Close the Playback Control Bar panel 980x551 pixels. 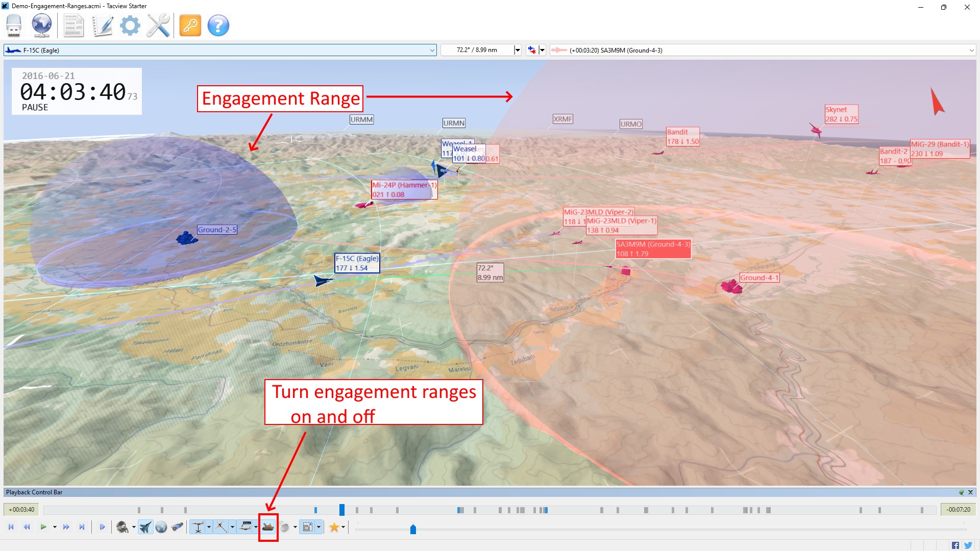[x=970, y=492]
